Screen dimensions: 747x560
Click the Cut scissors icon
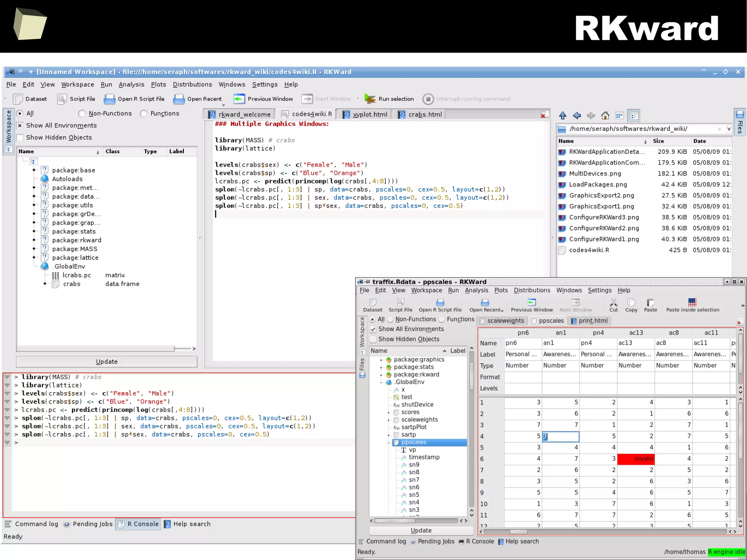tap(614, 302)
